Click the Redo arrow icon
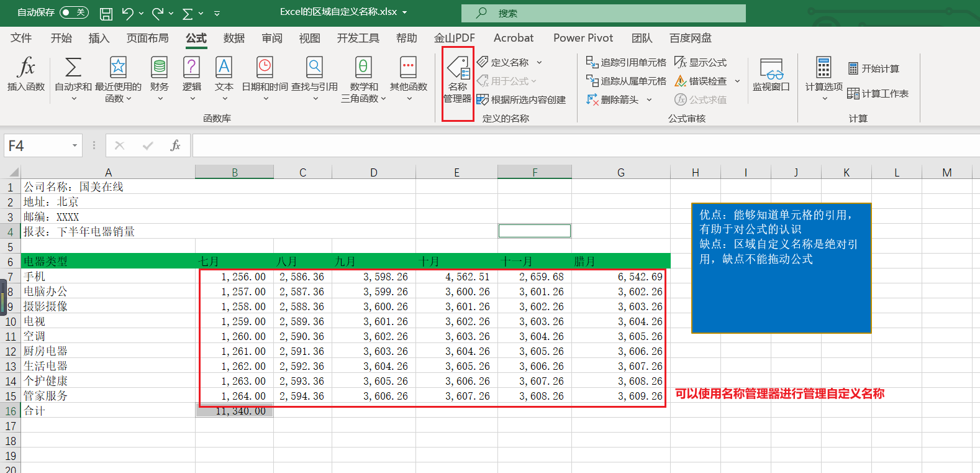The width and height of the screenshot is (980, 473). [158, 13]
